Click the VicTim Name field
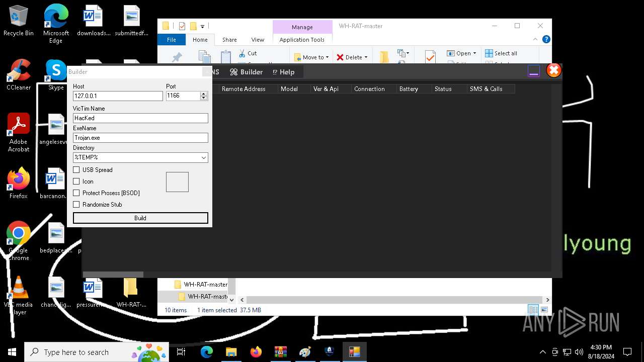The height and width of the screenshot is (362, 644). pyautogui.click(x=140, y=118)
